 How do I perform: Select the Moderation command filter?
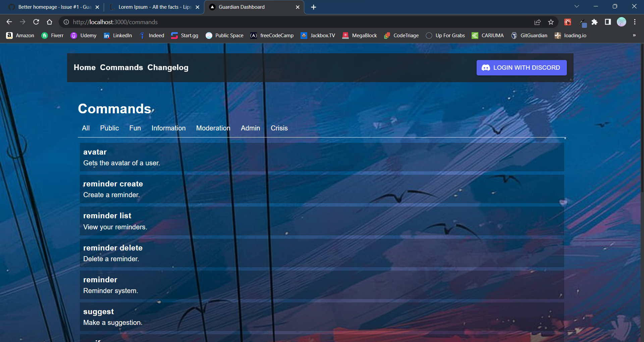pyautogui.click(x=213, y=128)
